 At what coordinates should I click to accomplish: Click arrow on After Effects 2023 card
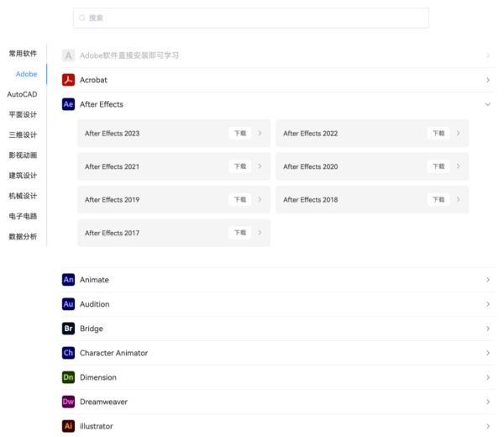(x=260, y=133)
